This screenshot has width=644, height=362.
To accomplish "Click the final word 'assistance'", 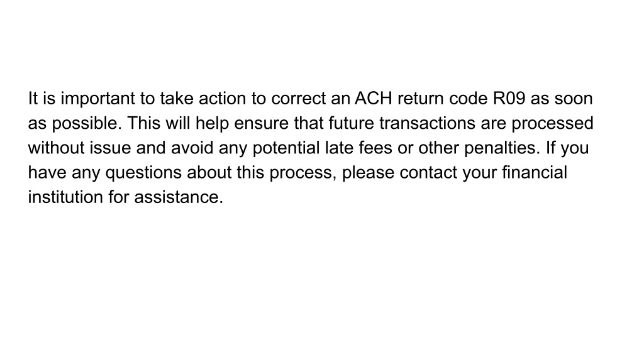I will pyautogui.click(x=177, y=197).
